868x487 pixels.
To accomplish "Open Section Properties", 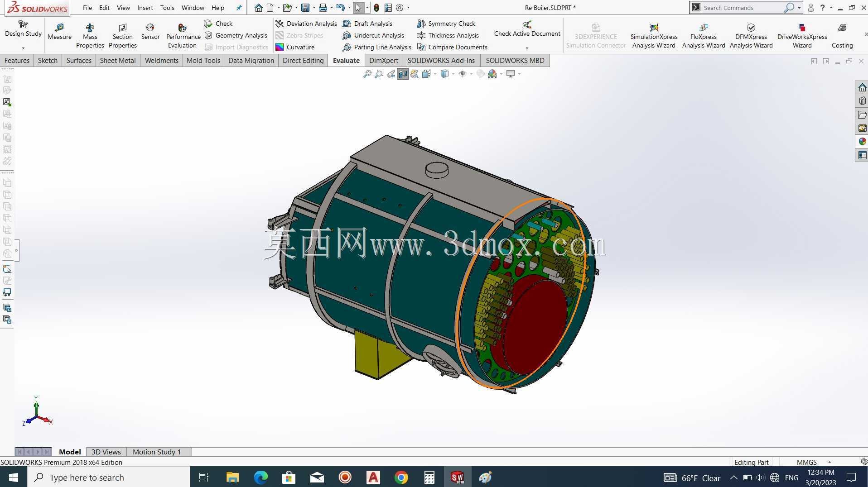I will pyautogui.click(x=122, y=36).
